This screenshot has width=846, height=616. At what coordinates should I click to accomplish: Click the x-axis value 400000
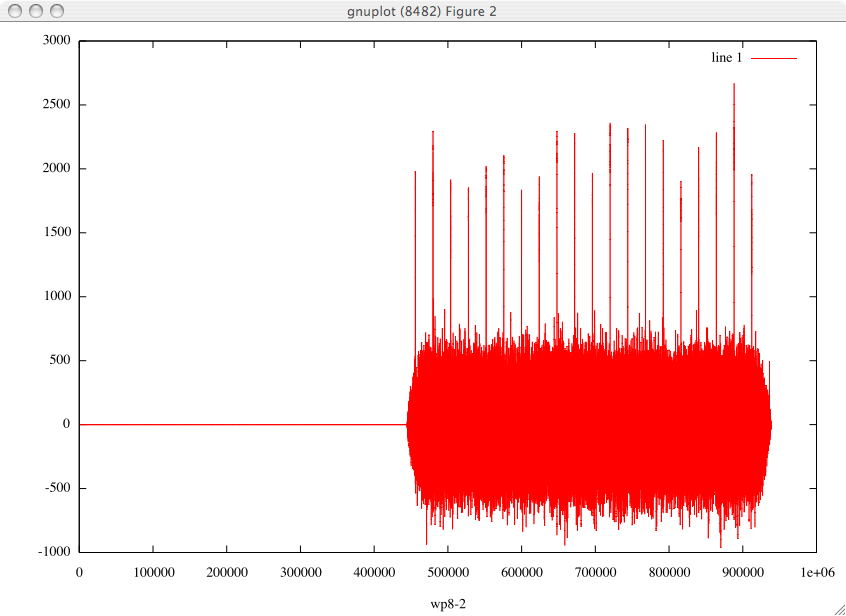coord(374,573)
